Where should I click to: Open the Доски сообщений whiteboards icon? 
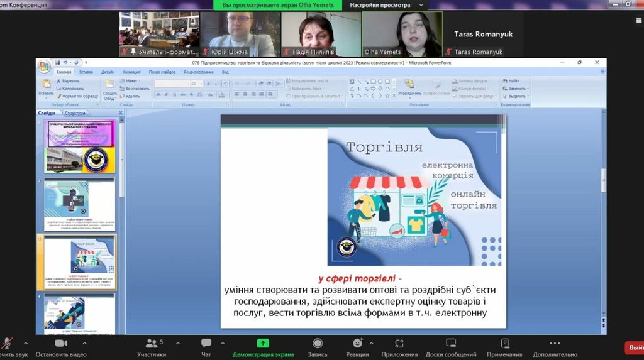click(x=451, y=343)
